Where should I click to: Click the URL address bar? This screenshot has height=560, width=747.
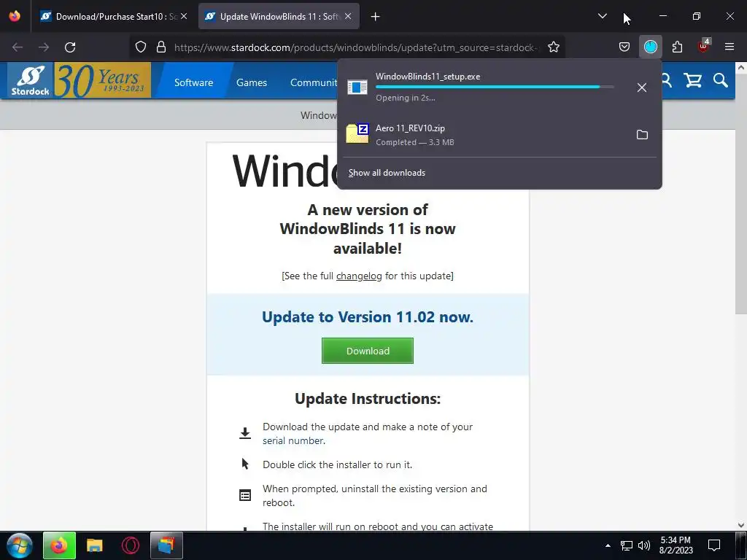(x=355, y=47)
